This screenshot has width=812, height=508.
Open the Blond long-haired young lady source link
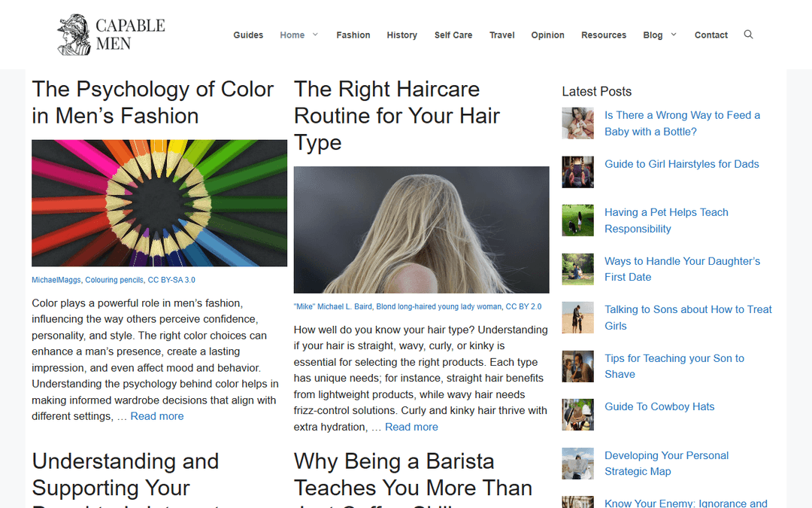tap(438, 307)
